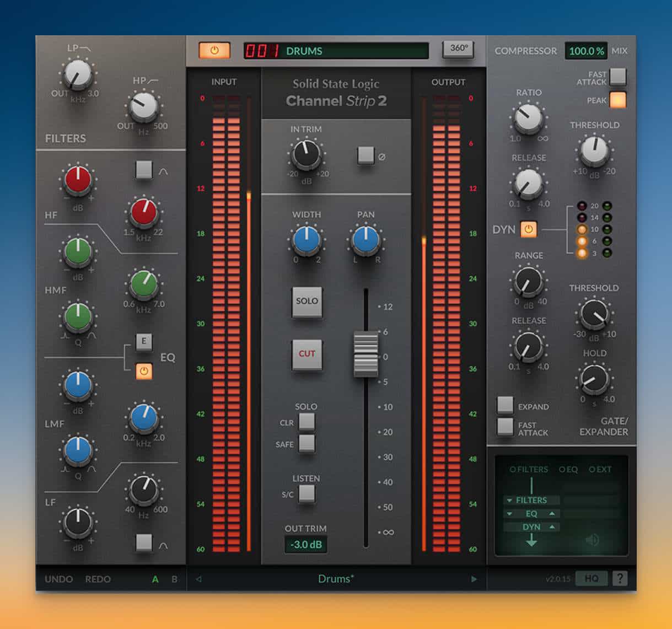Click the output fader handle
This screenshot has width=672, height=629.
(x=365, y=354)
